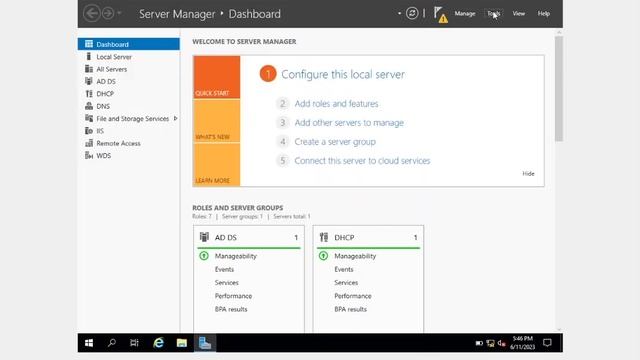Click the volume tray icon
The height and width of the screenshot is (360, 640).
pos(502,343)
